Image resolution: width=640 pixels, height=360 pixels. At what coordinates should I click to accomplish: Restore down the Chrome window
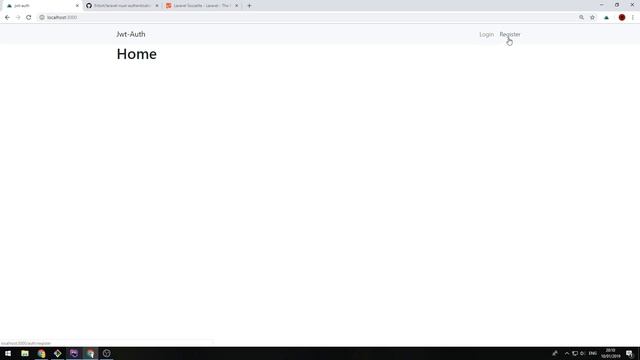(617, 5)
